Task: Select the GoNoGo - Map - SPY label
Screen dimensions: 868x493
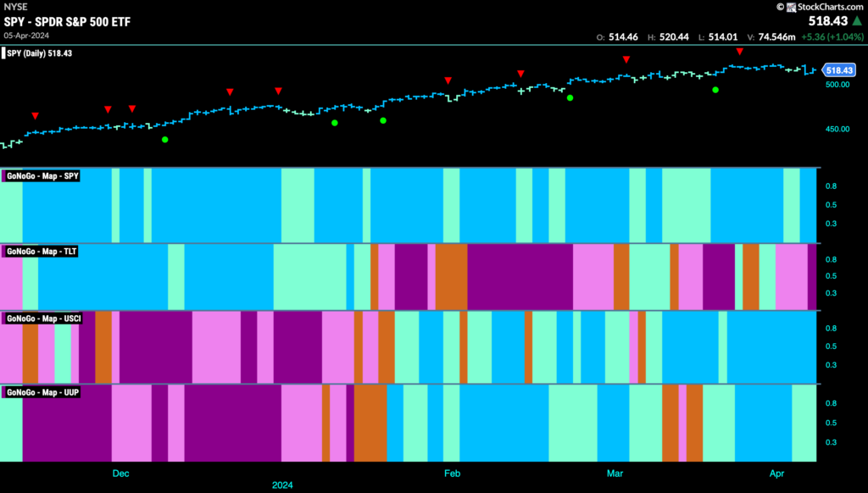Action: coord(42,176)
